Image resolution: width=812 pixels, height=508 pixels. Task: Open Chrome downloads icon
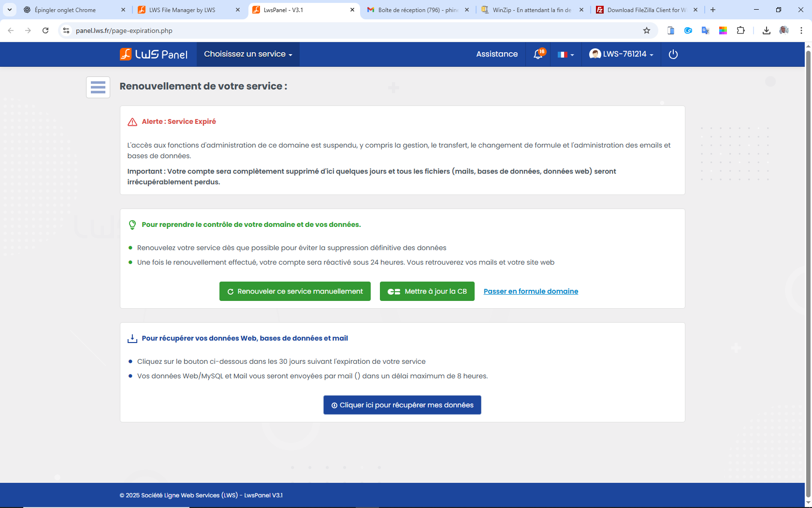pyautogui.click(x=766, y=30)
